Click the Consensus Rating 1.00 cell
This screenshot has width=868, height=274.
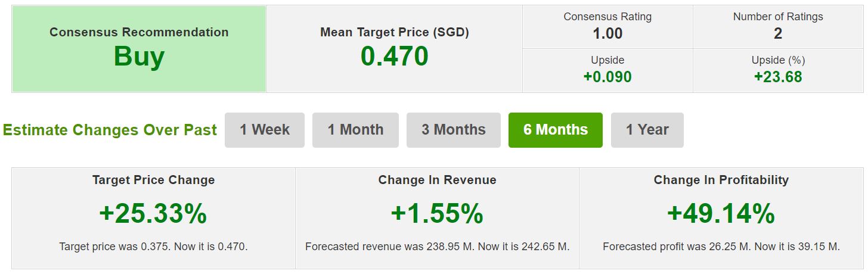point(607,27)
